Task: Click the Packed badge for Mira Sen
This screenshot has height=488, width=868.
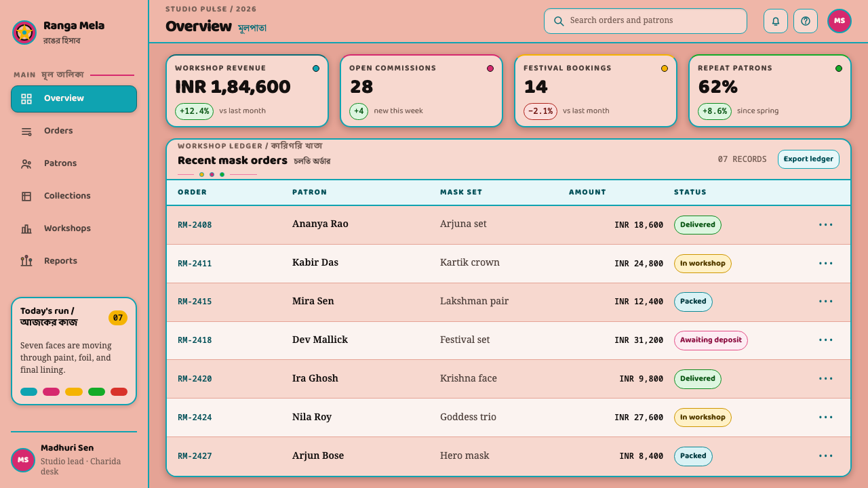Action: pos(693,302)
